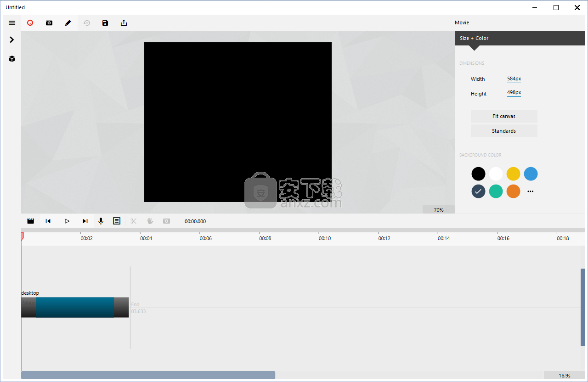Expand the left sidebar with the chevron arrow

pos(12,40)
